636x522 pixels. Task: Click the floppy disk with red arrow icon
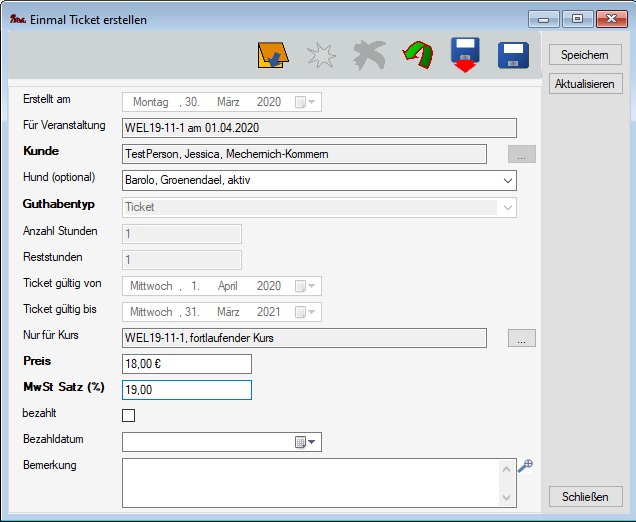tap(466, 56)
